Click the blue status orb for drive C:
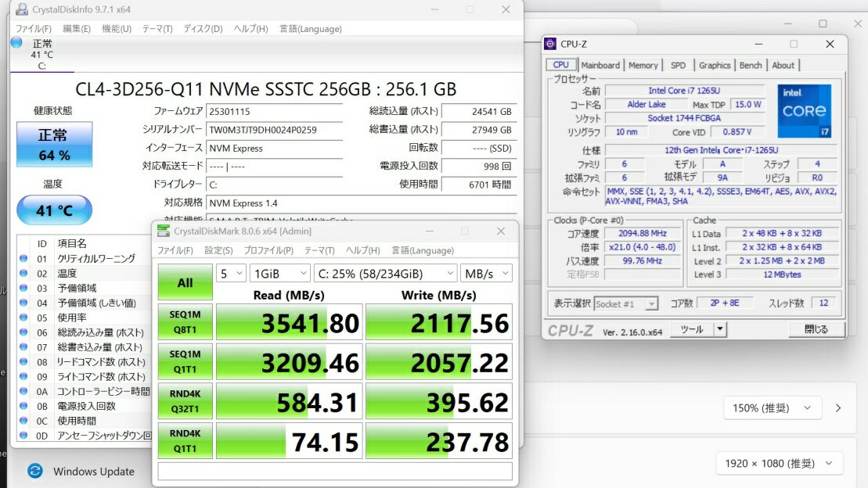868x488 pixels. (16, 43)
